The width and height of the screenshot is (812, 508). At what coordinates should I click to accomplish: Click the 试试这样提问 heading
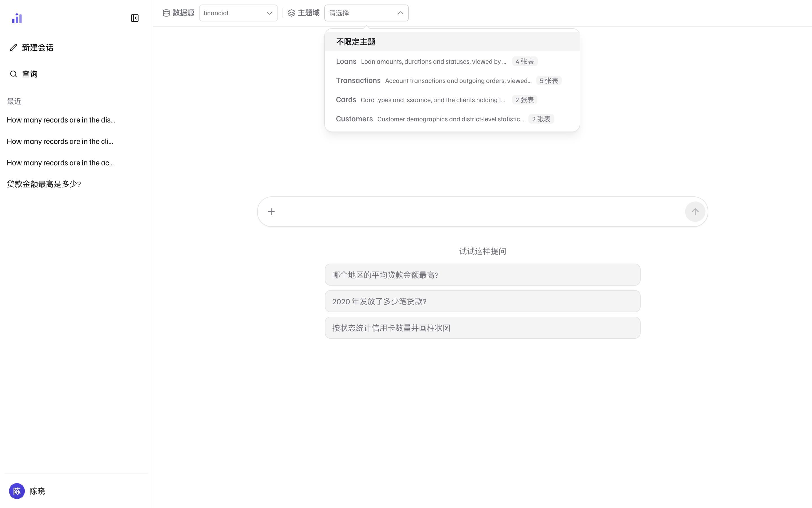pyautogui.click(x=482, y=251)
